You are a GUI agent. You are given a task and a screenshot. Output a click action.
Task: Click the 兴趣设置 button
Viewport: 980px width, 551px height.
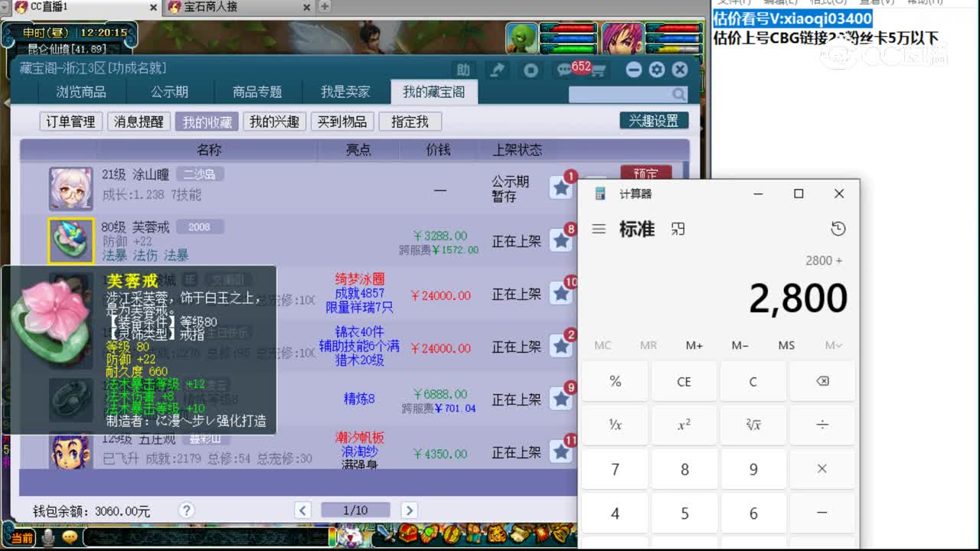coord(654,121)
